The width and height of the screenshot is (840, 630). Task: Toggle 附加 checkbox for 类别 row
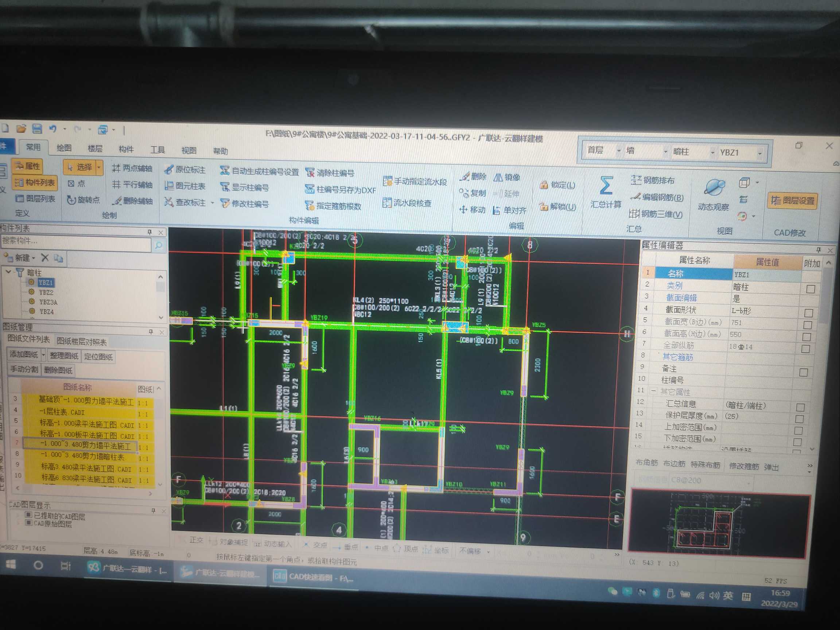tap(811, 289)
